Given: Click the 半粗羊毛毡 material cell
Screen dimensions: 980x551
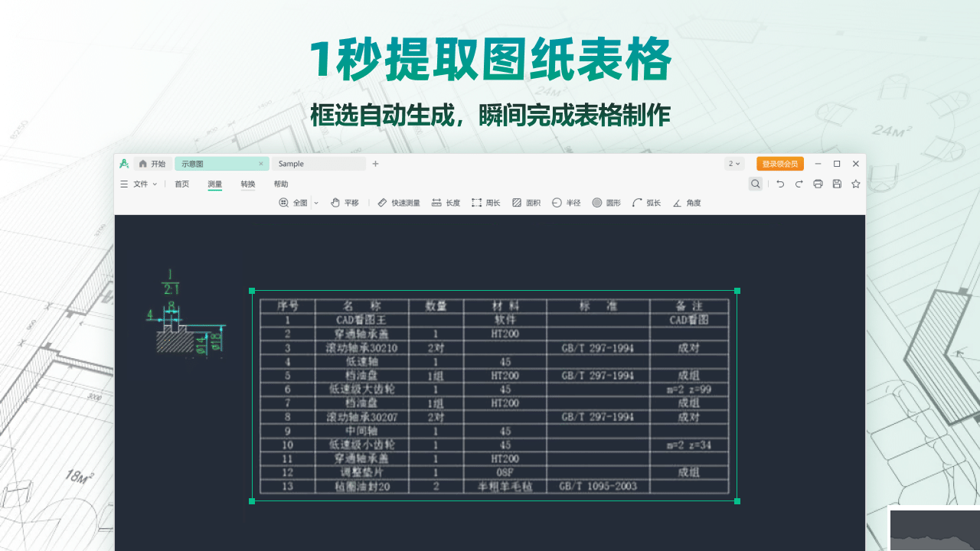Looking at the screenshot, I should point(505,486).
